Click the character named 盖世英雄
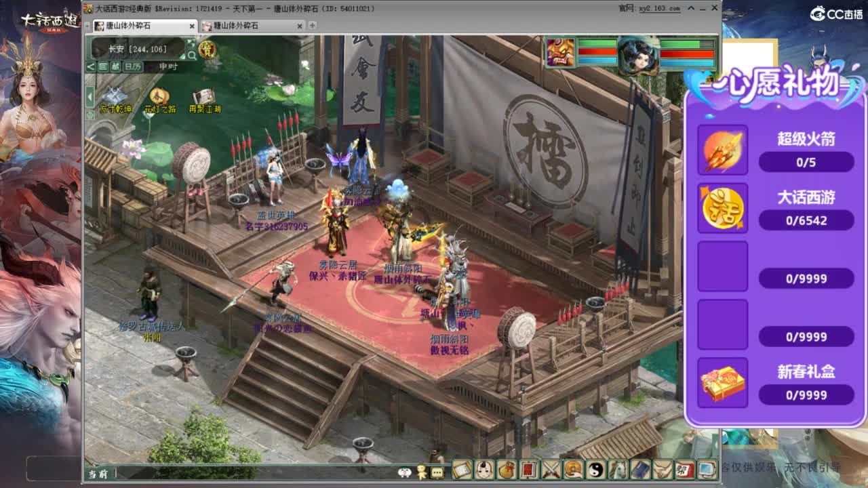This screenshot has height=488, width=868. [274, 176]
